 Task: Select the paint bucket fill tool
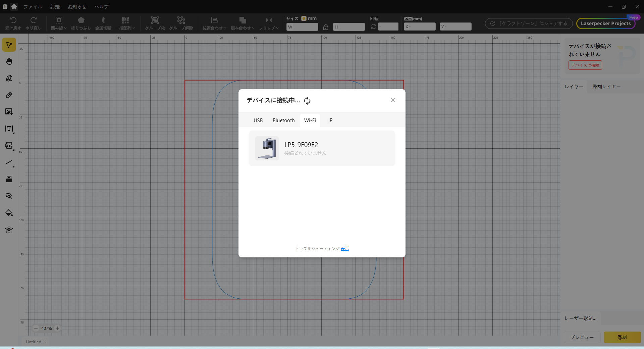point(9,213)
